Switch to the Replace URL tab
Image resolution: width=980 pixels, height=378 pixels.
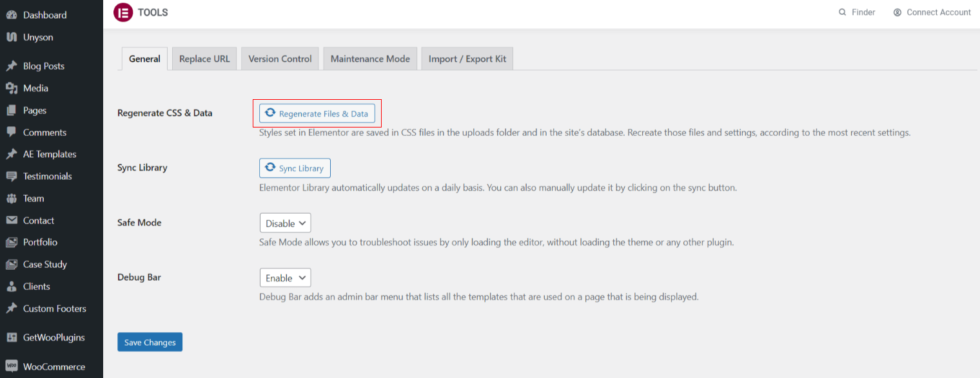pos(204,59)
